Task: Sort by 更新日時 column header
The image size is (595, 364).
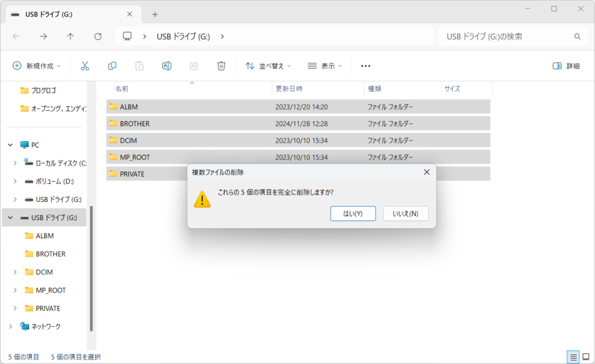Action: (289, 89)
